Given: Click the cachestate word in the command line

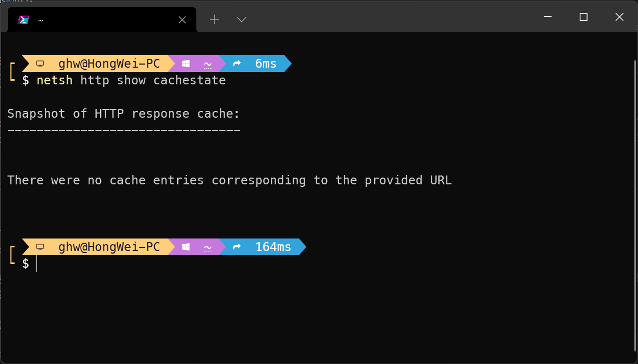Looking at the screenshot, I should [x=190, y=80].
